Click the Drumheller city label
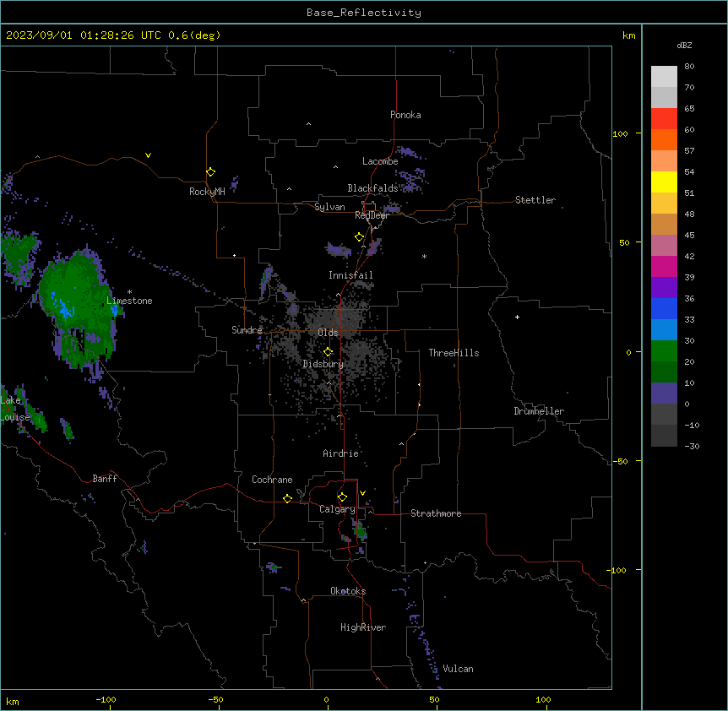 pyautogui.click(x=539, y=411)
